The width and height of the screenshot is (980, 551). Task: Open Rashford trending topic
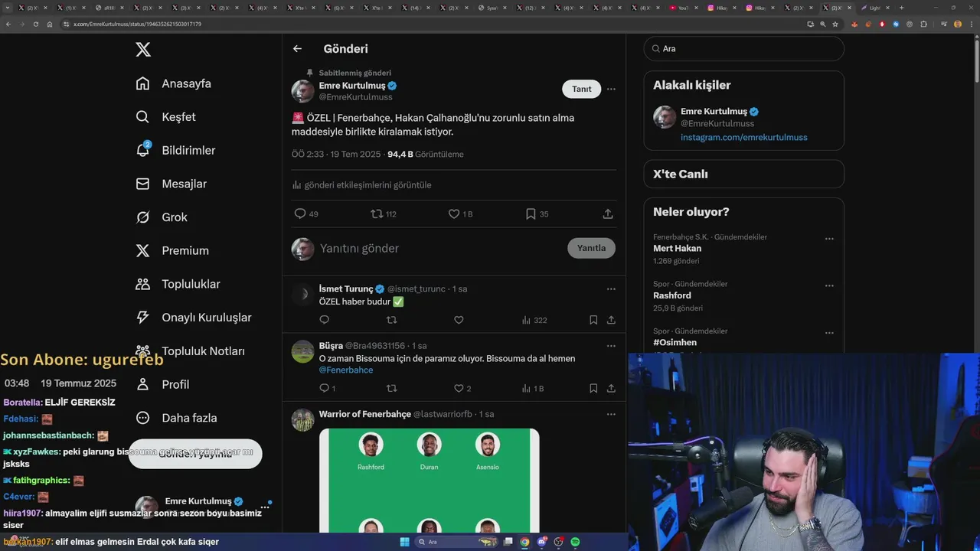point(672,296)
